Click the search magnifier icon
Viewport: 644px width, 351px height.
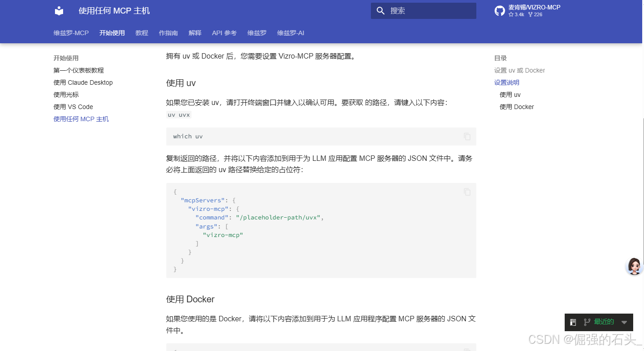(381, 11)
